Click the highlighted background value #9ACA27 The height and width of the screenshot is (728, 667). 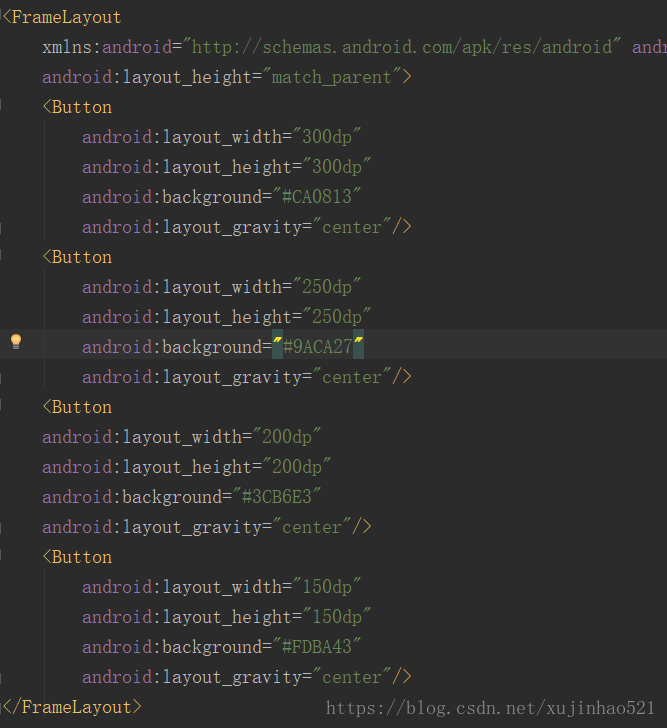click(318, 347)
